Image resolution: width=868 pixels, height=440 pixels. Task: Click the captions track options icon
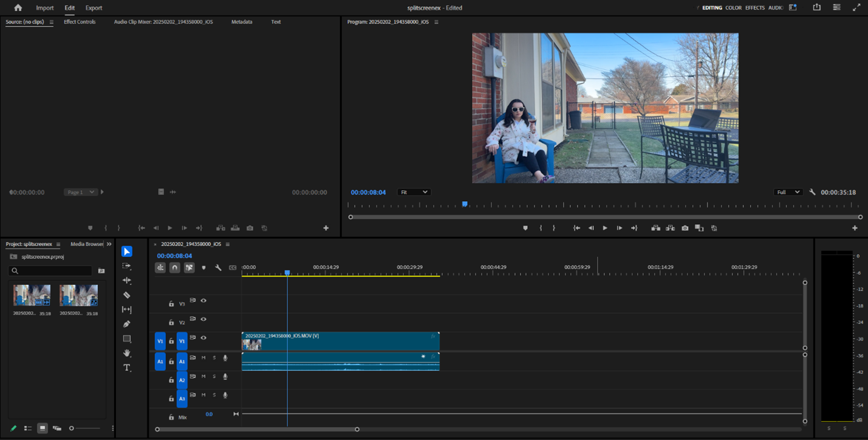click(233, 267)
